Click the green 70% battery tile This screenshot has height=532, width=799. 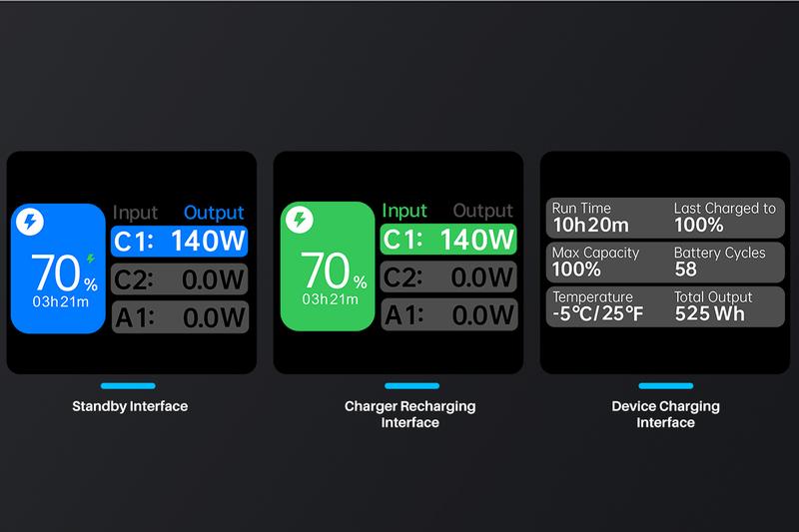[328, 266]
